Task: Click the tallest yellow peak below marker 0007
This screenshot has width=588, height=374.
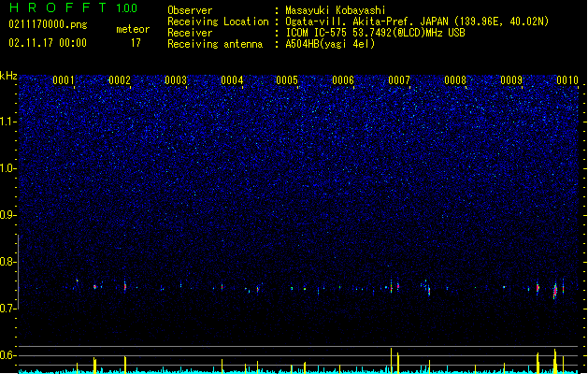Action: tap(391, 360)
